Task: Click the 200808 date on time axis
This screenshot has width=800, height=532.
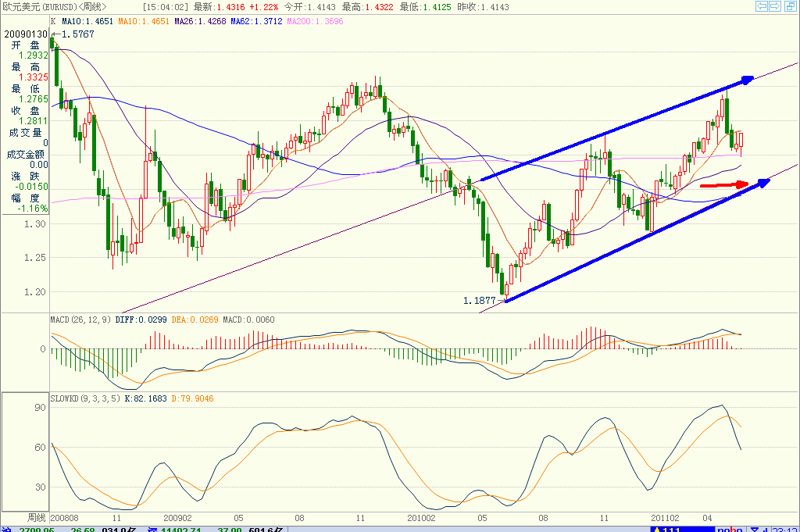Action: pos(65,518)
